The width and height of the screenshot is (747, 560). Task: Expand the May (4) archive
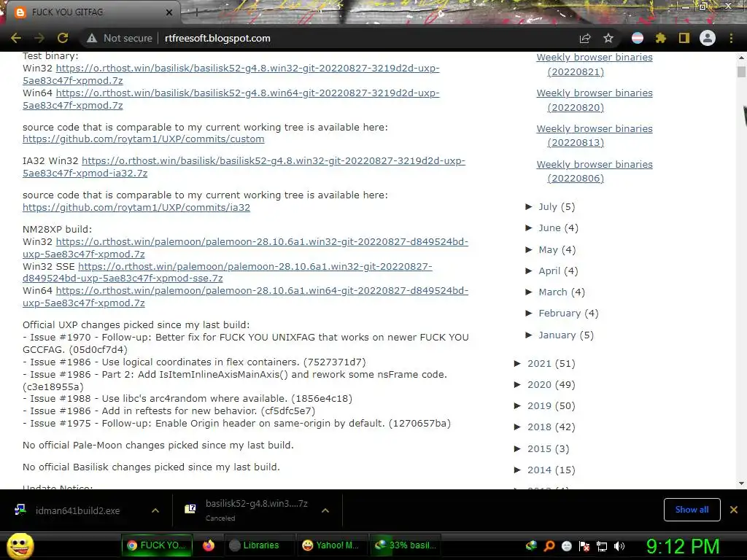click(529, 249)
